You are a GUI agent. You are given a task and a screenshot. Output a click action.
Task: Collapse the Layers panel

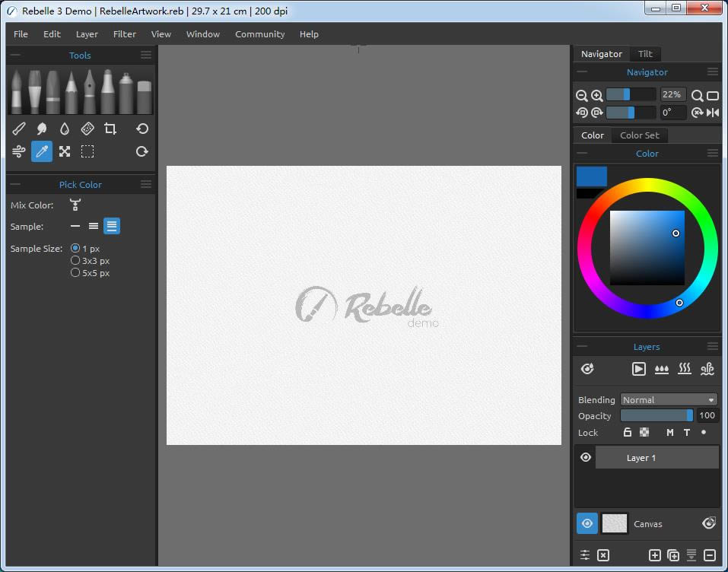coord(582,346)
